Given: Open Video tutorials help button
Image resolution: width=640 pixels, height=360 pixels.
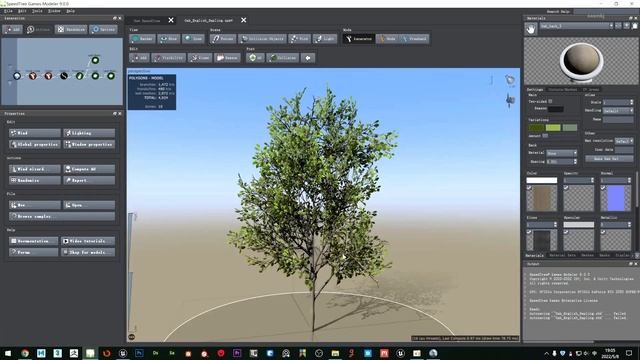Looking at the screenshot, I should [x=88, y=241].
